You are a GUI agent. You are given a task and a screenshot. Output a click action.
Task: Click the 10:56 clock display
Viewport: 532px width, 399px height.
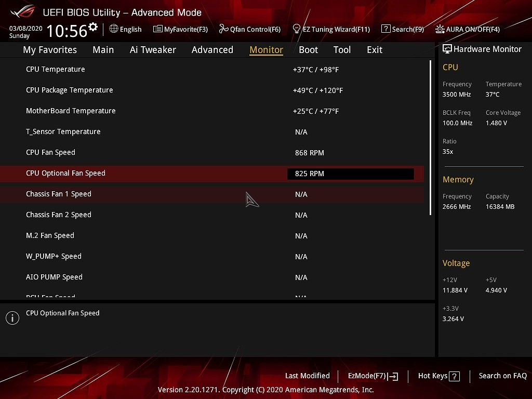click(x=67, y=31)
